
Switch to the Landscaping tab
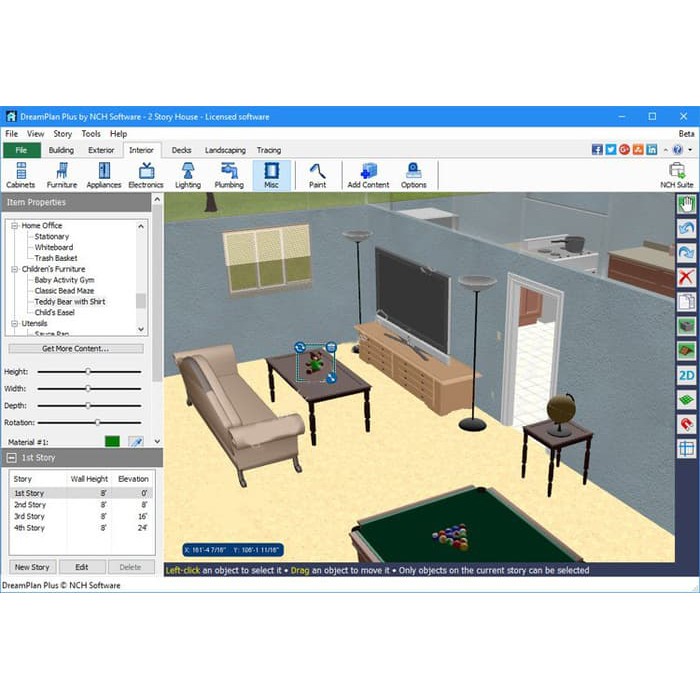click(x=225, y=150)
